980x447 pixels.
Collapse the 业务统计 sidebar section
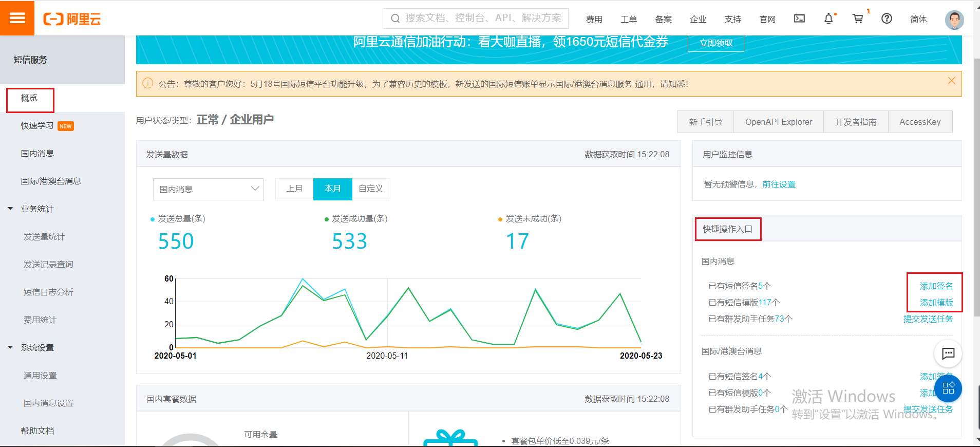tap(10, 209)
